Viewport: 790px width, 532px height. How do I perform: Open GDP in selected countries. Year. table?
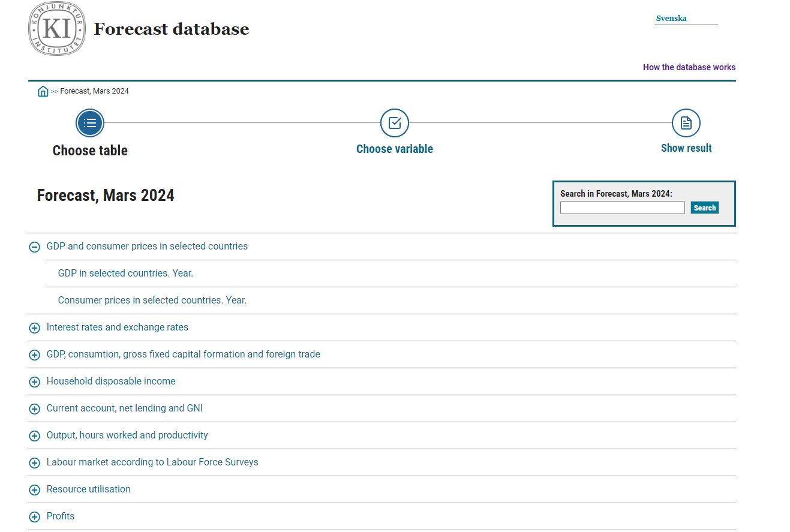coord(125,273)
